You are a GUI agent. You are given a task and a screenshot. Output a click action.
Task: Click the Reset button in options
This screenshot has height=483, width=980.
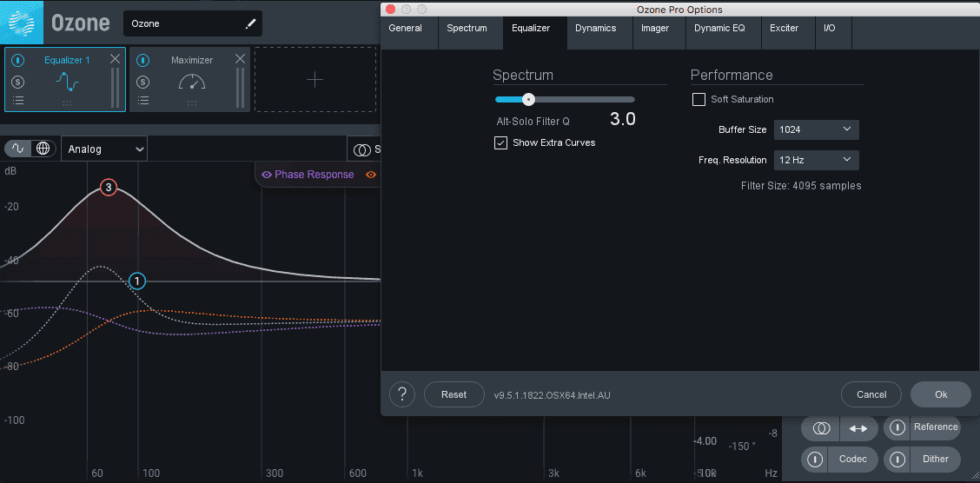[x=454, y=394]
